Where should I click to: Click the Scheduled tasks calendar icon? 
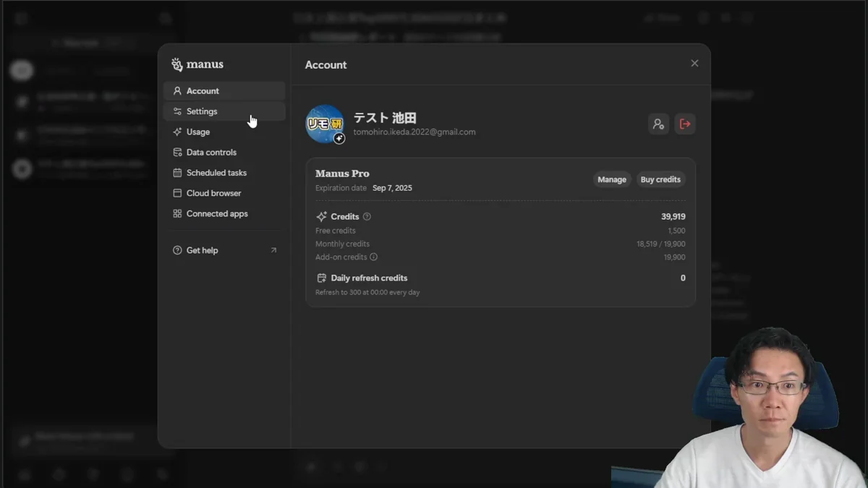[x=177, y=173]
